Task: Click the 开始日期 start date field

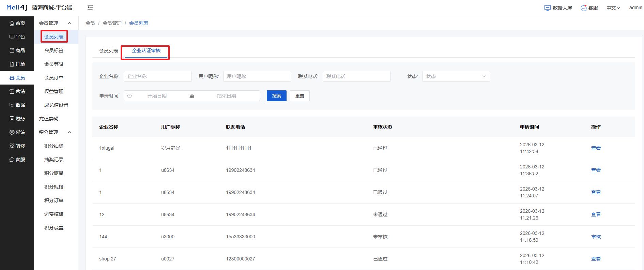Action: pos(157,96)
